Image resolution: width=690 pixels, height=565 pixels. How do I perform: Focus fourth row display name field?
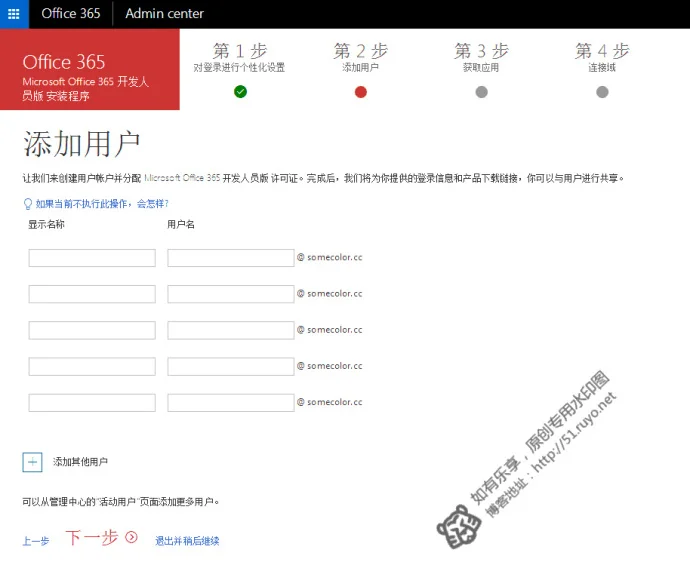coord(92,367)
